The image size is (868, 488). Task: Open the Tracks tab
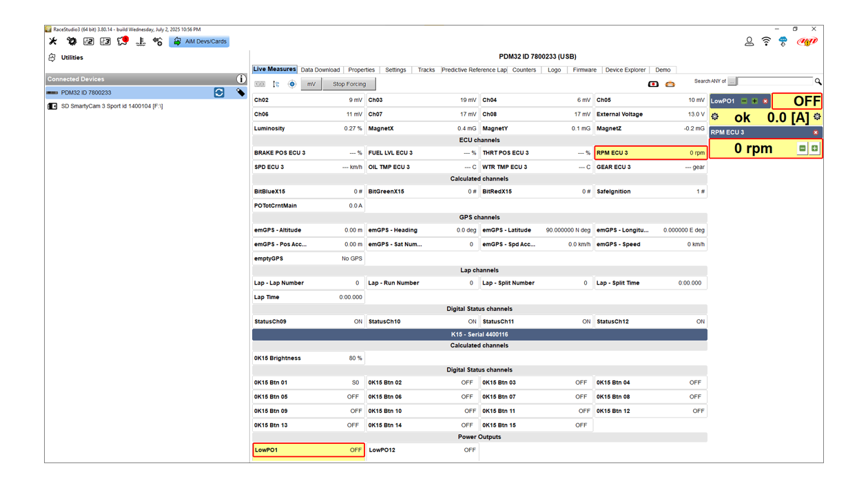[x=426, y=70]
